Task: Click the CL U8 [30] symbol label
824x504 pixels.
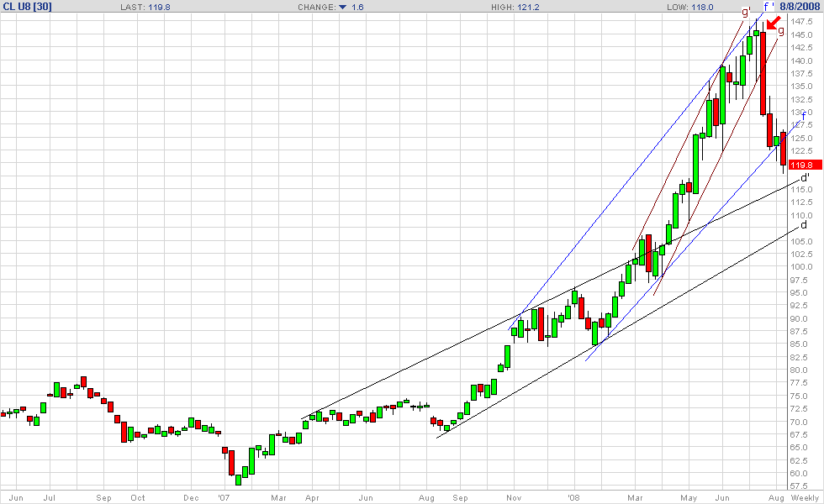Action: 27,7
